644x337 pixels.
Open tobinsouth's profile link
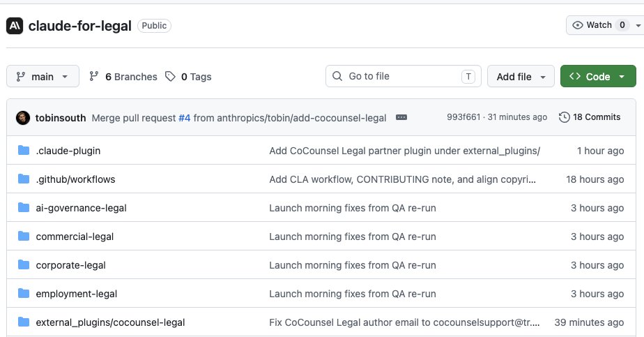61,118
